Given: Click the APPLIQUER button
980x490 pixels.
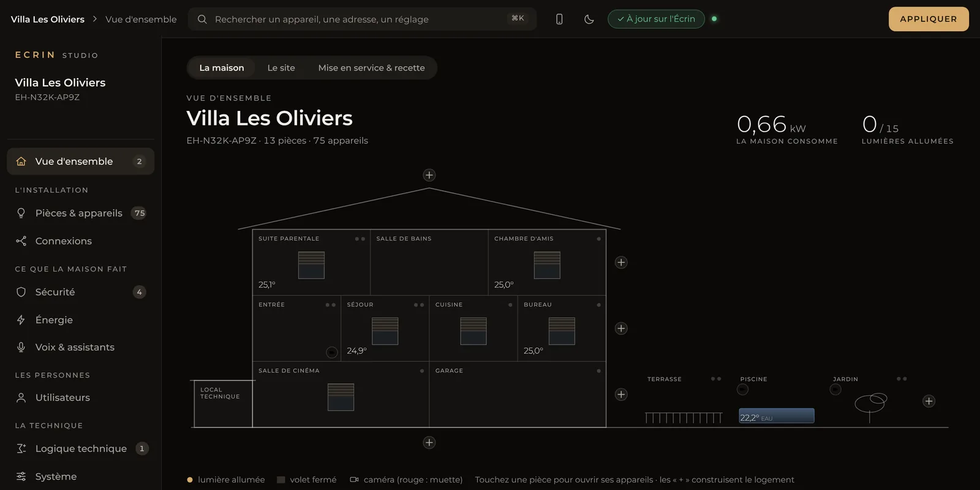Looking at the screenshot, I should point(929,19).
